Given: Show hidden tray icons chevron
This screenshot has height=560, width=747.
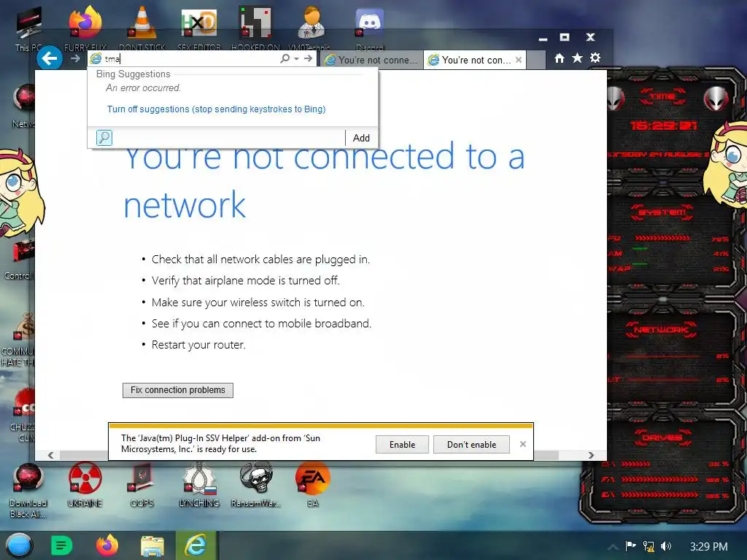Looking at the screenshot, I should (613, 547).
